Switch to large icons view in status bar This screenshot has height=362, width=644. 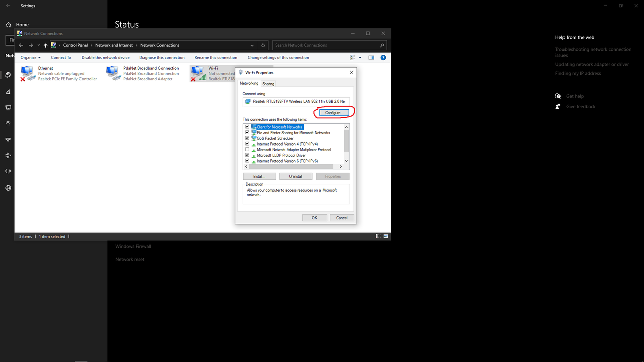[x=386, y=236]
